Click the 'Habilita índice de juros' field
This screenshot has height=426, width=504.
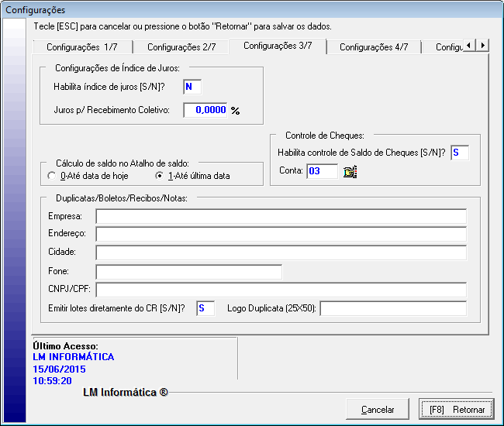[x=192, y=87]
